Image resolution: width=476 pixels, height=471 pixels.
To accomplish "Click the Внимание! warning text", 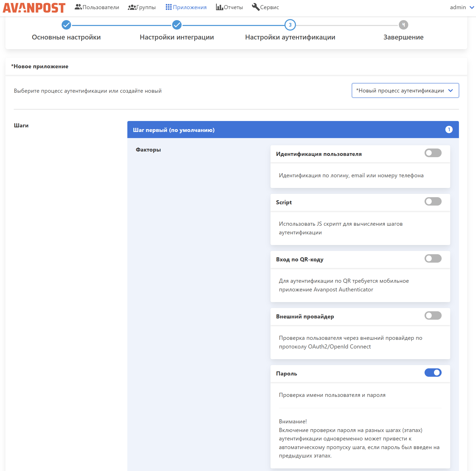I will point(293,421).
